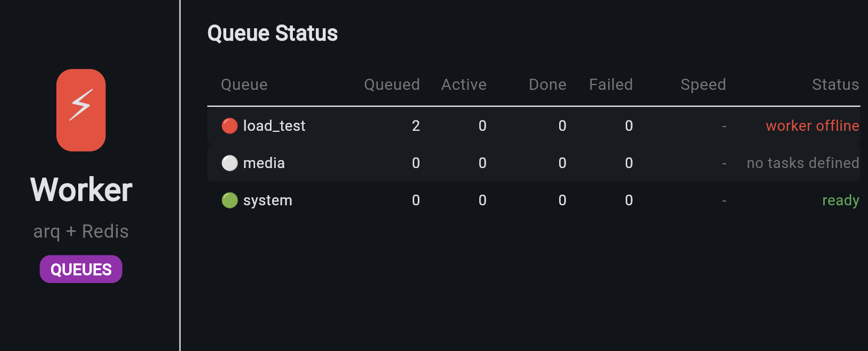Click the white status dot beside media
Viewport: 868px width, 351px height.
coord(230,163)
